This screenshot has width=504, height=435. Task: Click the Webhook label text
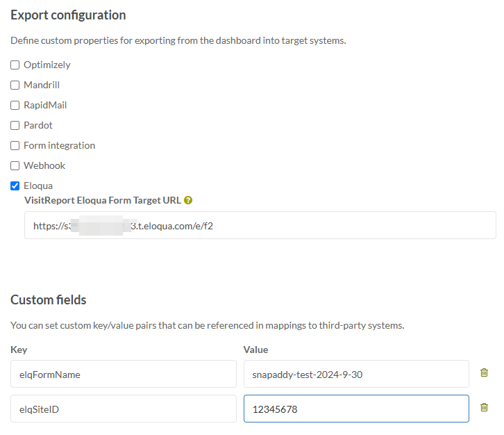[44, 165]
